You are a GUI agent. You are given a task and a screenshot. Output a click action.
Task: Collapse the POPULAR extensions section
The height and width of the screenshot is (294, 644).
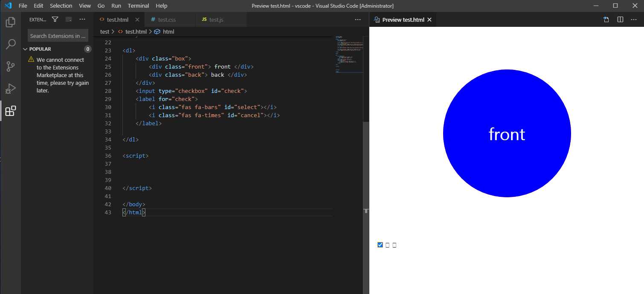click(26, 49)
